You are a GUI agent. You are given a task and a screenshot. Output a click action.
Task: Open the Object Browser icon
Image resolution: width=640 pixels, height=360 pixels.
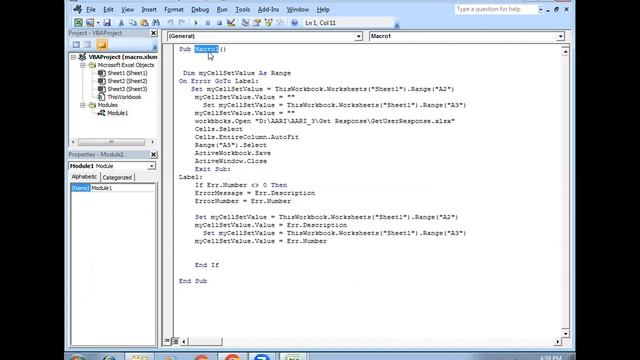pos(269,23)
